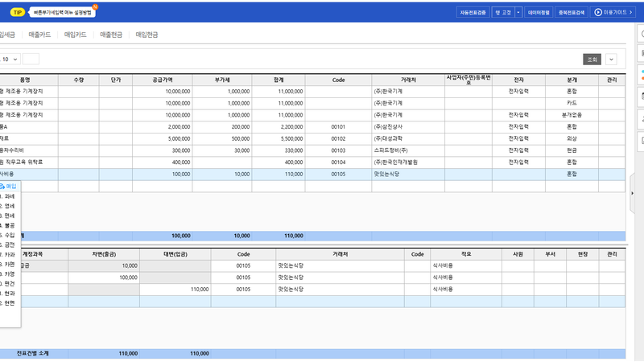Click the 자동전표검증 button
Image resolution: width=644 pixels, height=362 pixels.
(473, 12)
